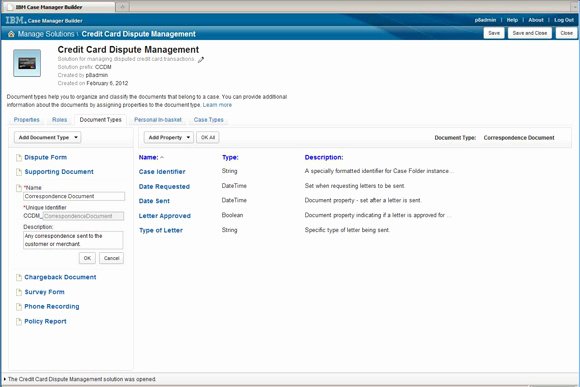This screenshot has width=580, height=387.
Task: Click the document icon beside Chargeback Document
Action: click(19, 277)
